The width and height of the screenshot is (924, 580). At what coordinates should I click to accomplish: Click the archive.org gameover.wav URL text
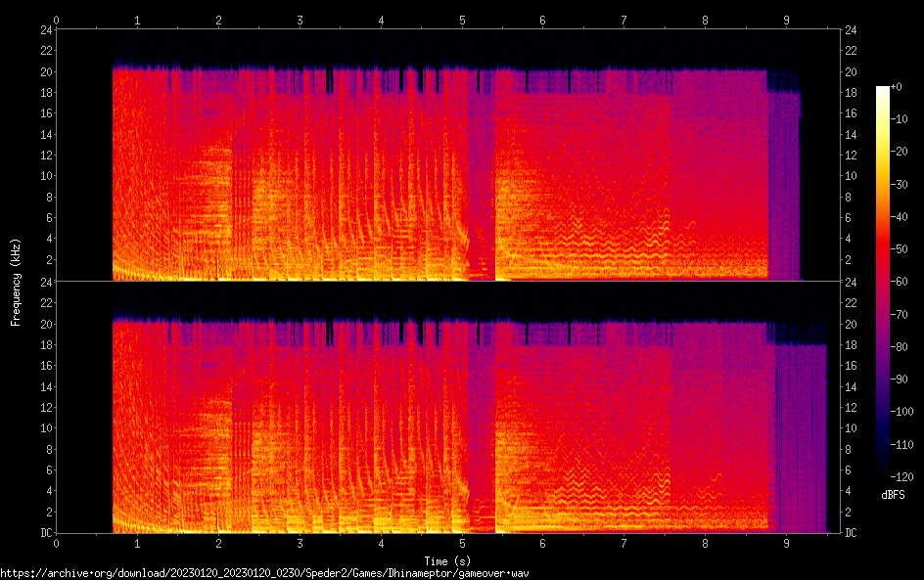pyautogui.click(x=264, y=572)
